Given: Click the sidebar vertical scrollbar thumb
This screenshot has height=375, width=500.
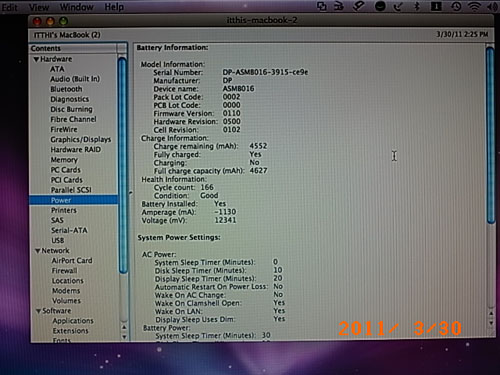Looking at the screenshot, I should click(123, 165).
